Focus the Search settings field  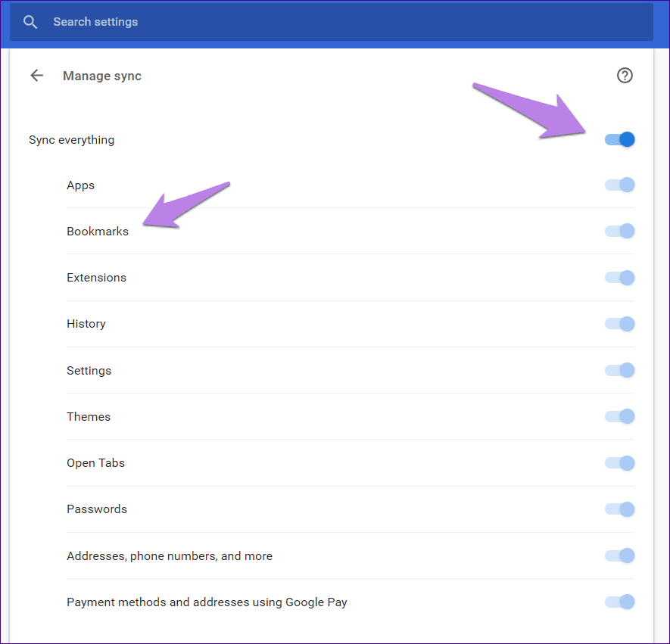(331, 22)
